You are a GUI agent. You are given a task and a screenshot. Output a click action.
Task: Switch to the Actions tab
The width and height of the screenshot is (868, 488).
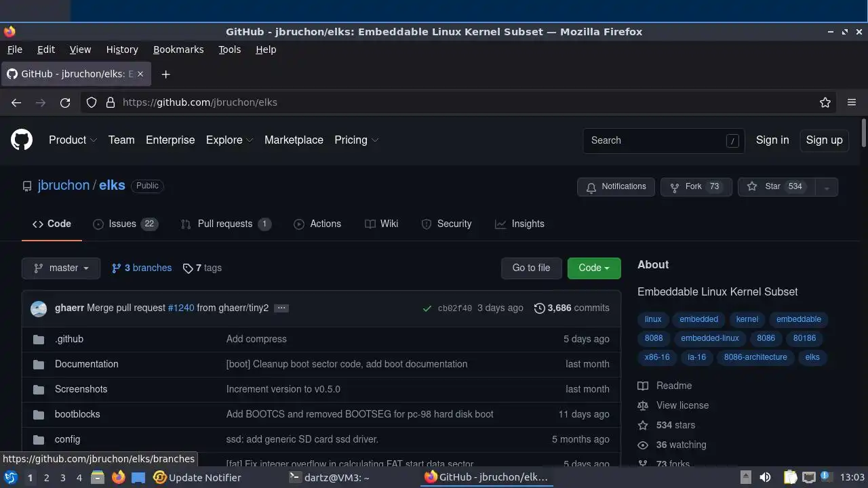(x=317, y=224)
